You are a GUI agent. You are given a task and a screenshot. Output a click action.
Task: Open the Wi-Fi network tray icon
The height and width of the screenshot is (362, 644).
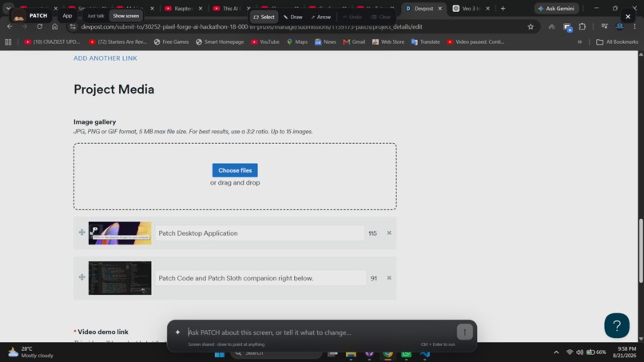click(x=569, y=352)
